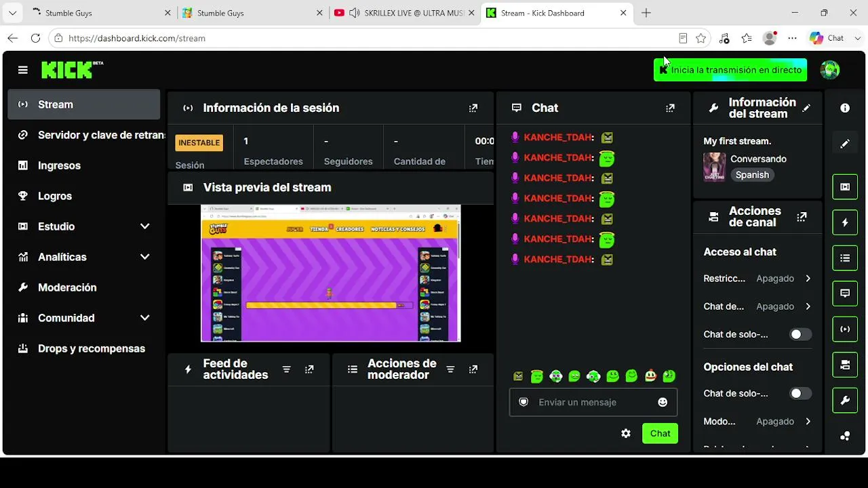Open the Restricc... chat access setting arrow
This screenshot has height=488, width=868.
pyautogui.click(x=808, y=279)
